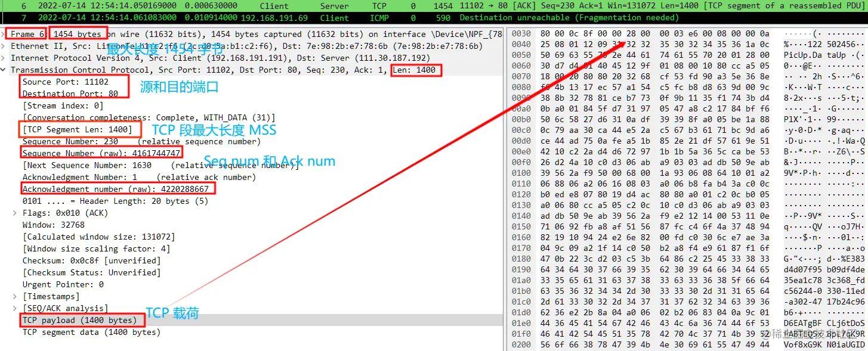Screen dimensions: 868x351
Task: Select Sequence Number: 230 relative field
Action: 141,141
